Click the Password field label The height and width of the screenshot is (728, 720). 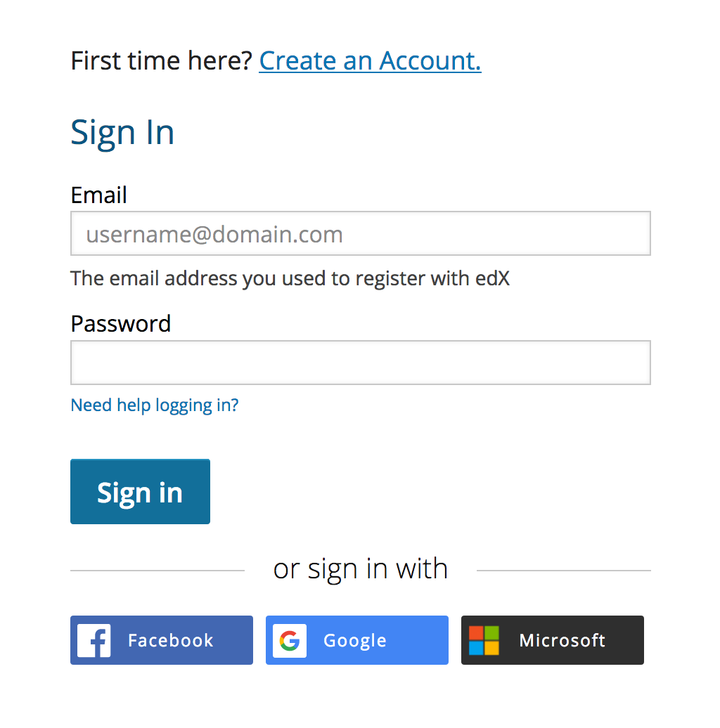tap(121, 324)
